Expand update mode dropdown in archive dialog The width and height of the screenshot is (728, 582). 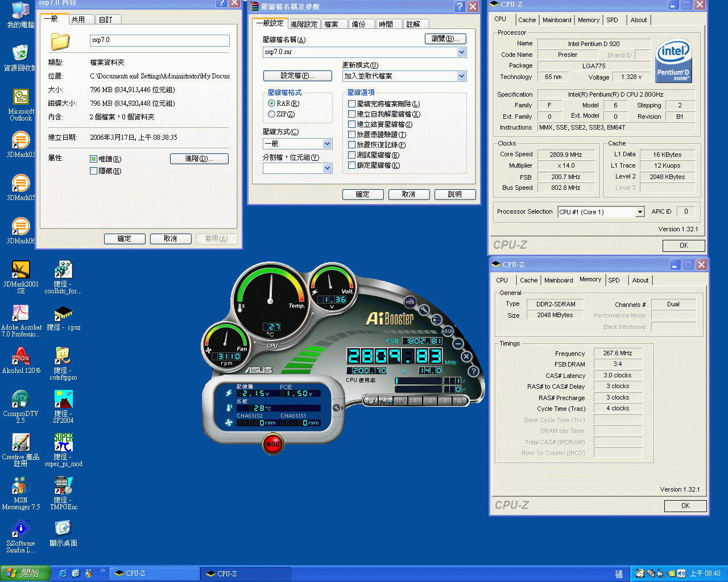(x=461, y=76)
